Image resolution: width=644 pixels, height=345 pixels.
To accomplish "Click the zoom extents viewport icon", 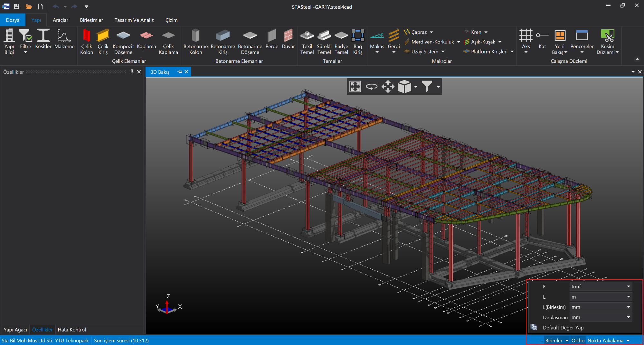I will (x=355, y=87).
